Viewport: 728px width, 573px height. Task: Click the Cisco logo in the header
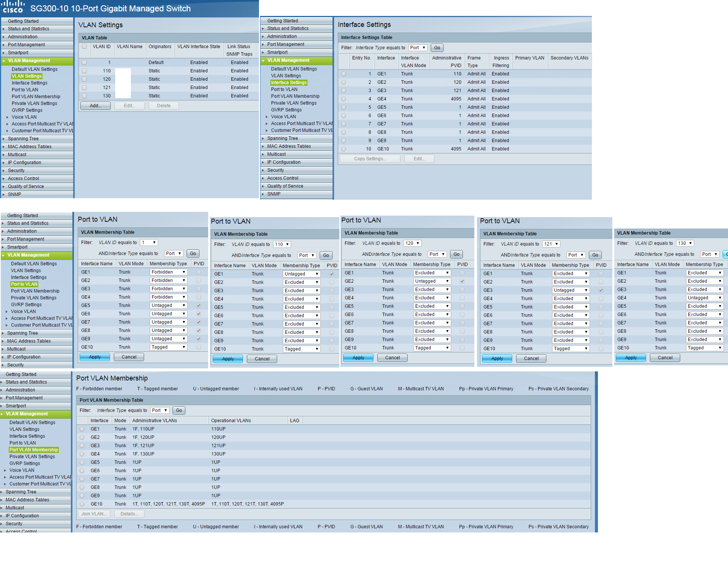pyautogui.click(x=14, y=7)
